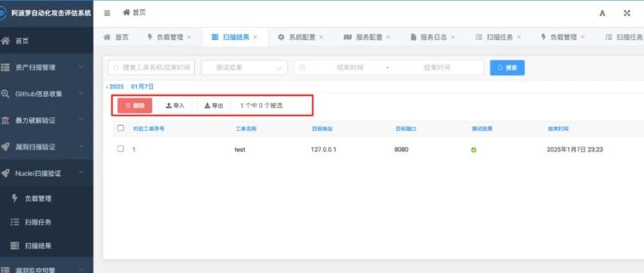Open the 测试结果 dropdown filter
644x273 pixels.
pos(244,68)
